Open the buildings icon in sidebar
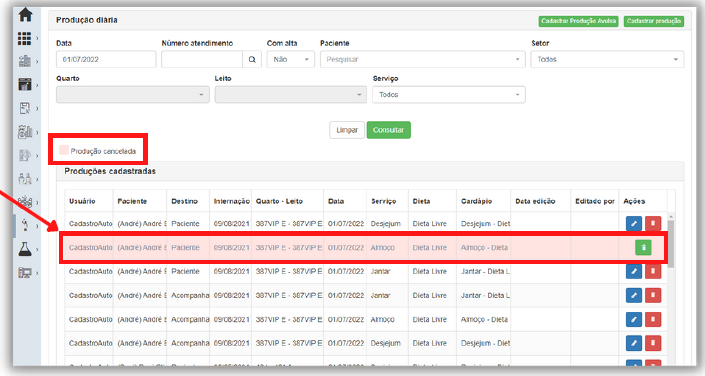Viewport: 705px width, 376px height. [x=25, y=61]
